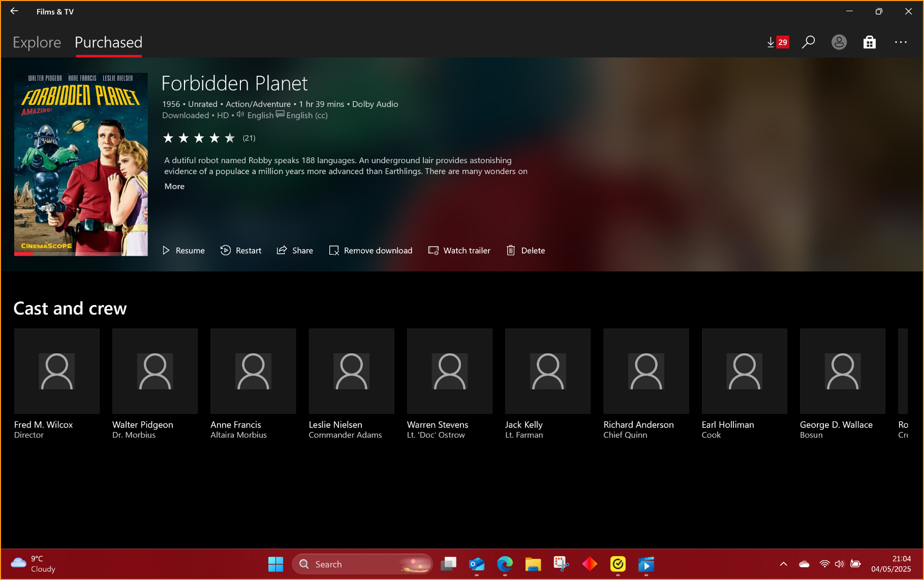This screenshot has width=924, height=580.
Task: Show hidden system tray icons chevron
Action: point(783,564)
